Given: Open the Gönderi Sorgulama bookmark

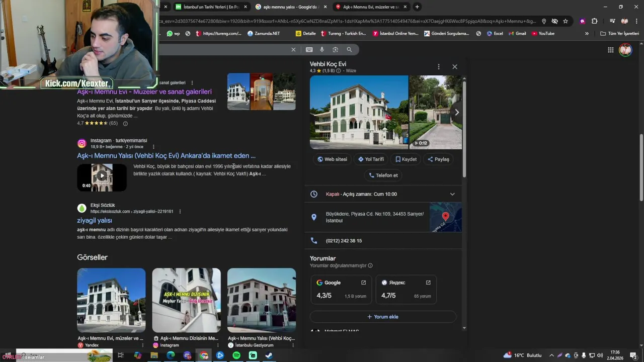Looking at the screenshot, I should (x=447, y=34).
